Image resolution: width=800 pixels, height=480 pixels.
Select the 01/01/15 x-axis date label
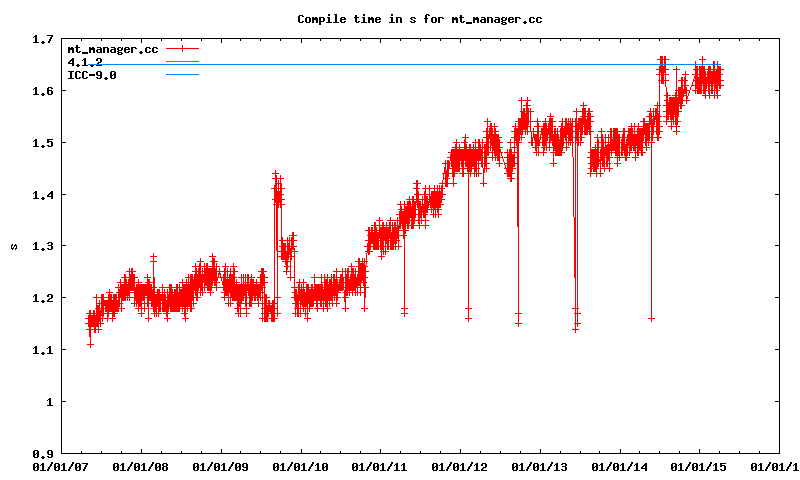coord(699,466)
